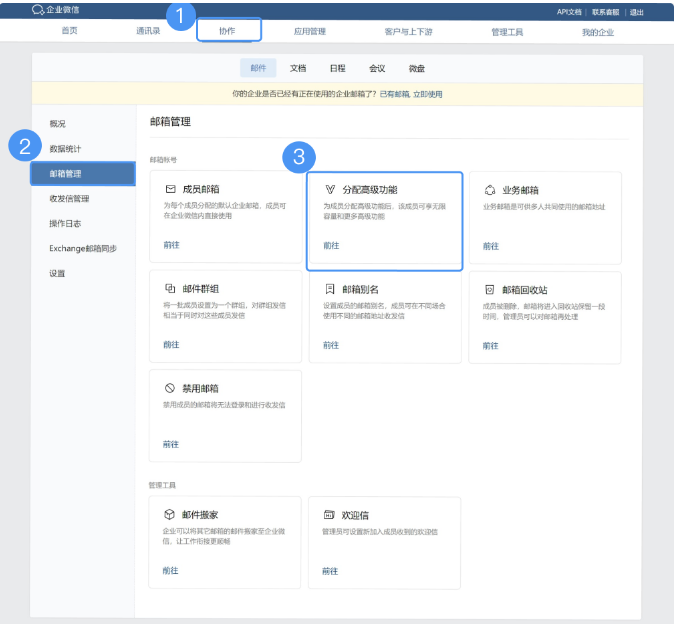This screenshot has width=674, height=624.
Task: Click 退出 to log out
Action: 636,12
